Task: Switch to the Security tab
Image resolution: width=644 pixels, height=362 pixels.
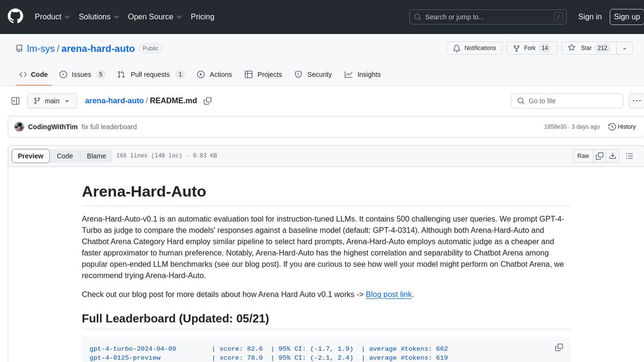Action: pos(313,74)
